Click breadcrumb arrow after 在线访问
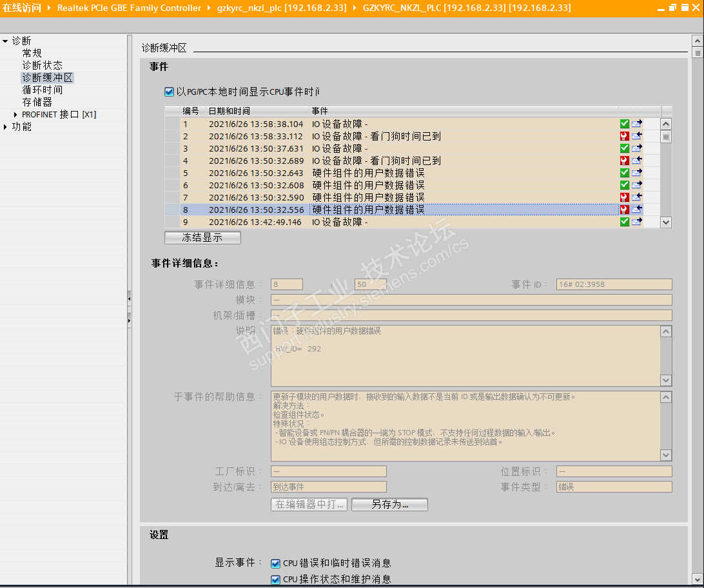 (x=49, y=8)
